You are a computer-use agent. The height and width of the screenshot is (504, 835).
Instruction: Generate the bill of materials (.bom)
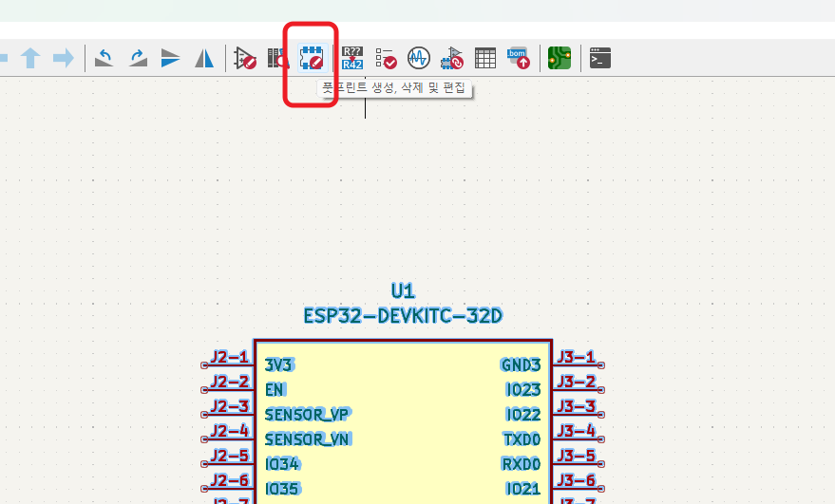518,58
